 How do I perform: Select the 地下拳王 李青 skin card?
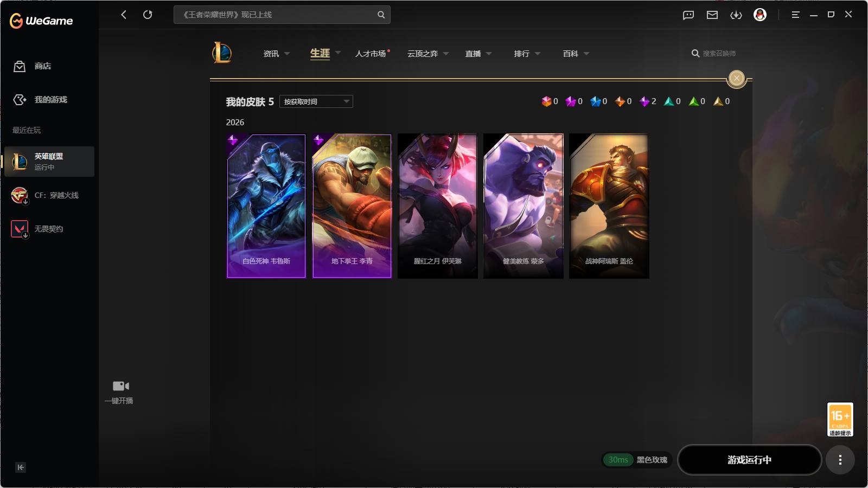pos(352,206)
